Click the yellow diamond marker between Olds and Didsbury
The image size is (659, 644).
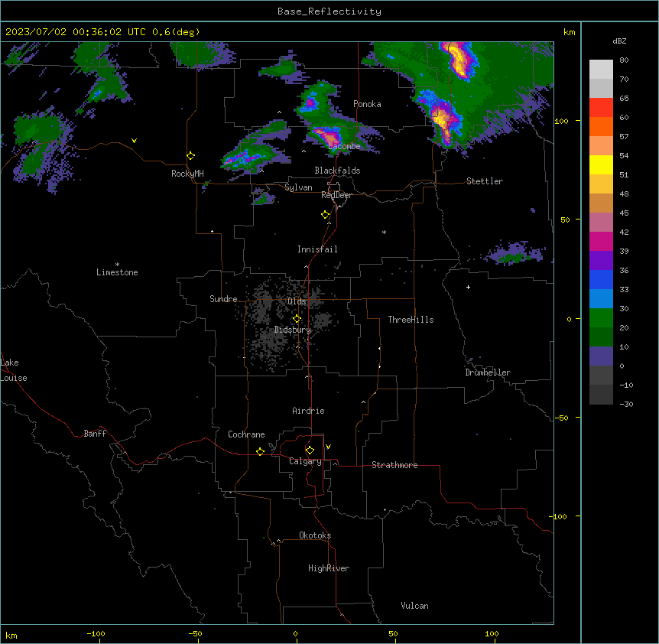point(297,319)
